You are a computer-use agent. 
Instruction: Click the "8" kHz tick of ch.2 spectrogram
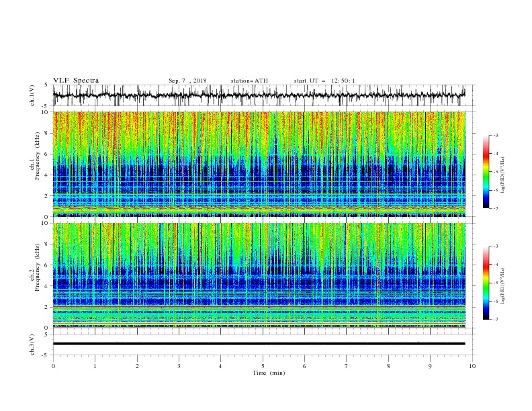(x=46, y=244)
